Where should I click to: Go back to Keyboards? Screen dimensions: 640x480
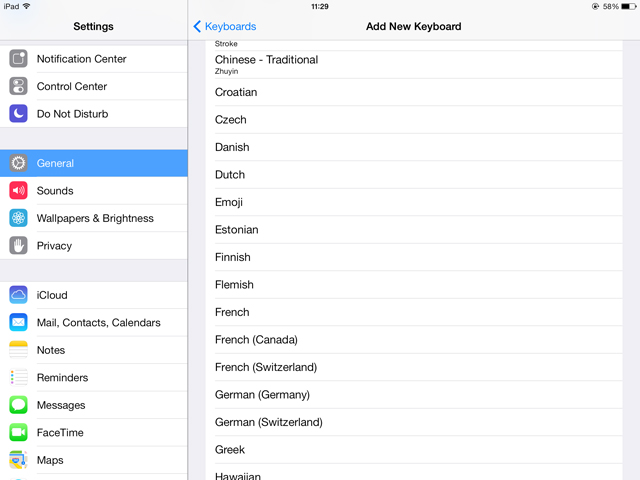pos(225,27)
